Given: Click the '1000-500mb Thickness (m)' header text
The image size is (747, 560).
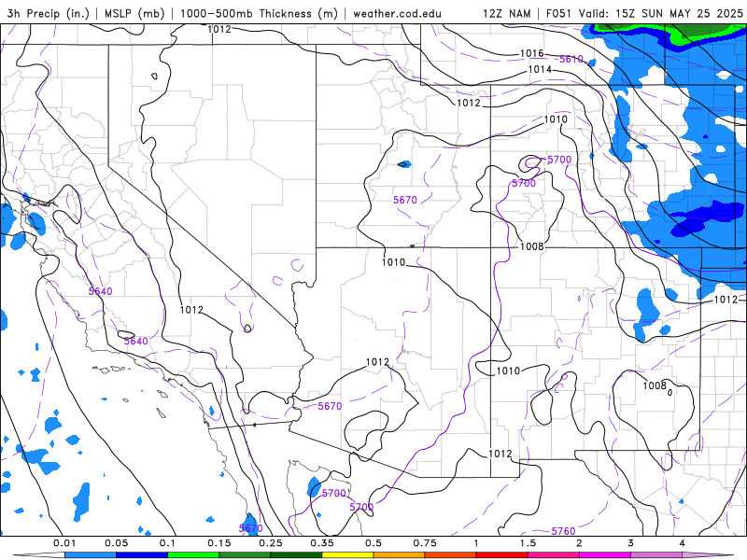Looking at the screenshot, I should point(259,13).
